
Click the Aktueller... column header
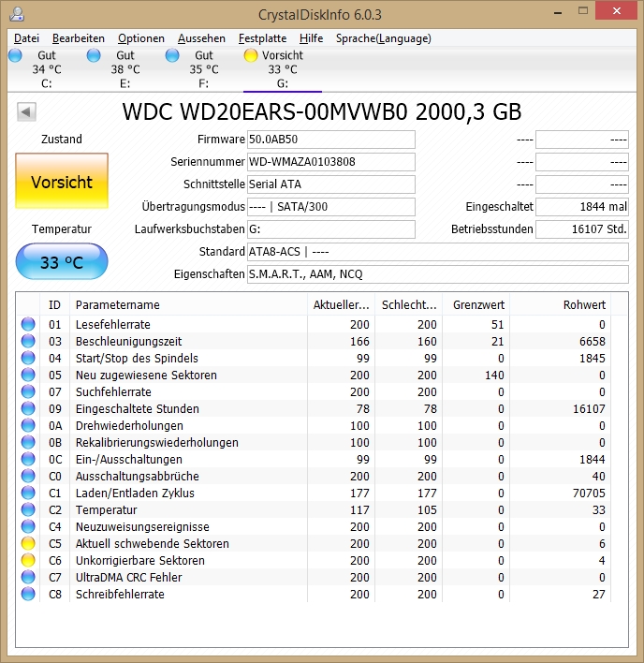[x=341, y=305]
